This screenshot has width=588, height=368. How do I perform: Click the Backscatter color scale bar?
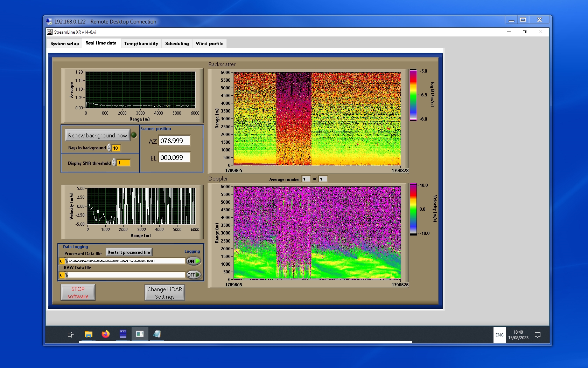pos(413,95)
